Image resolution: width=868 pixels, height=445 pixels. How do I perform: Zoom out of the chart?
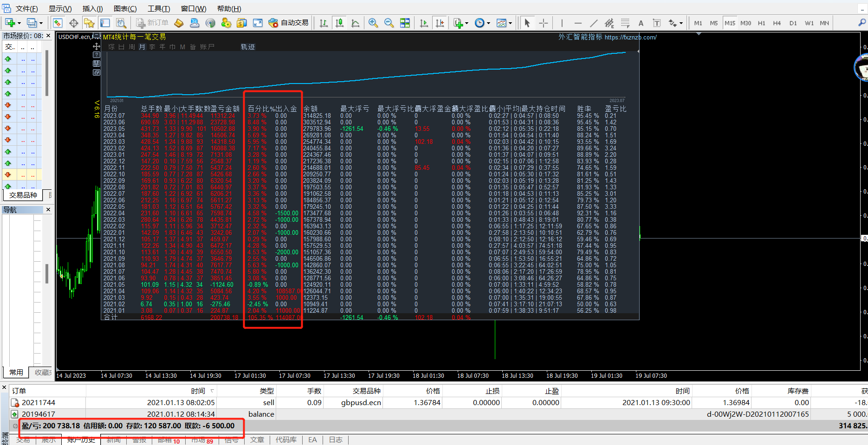(x=389, y=23)
